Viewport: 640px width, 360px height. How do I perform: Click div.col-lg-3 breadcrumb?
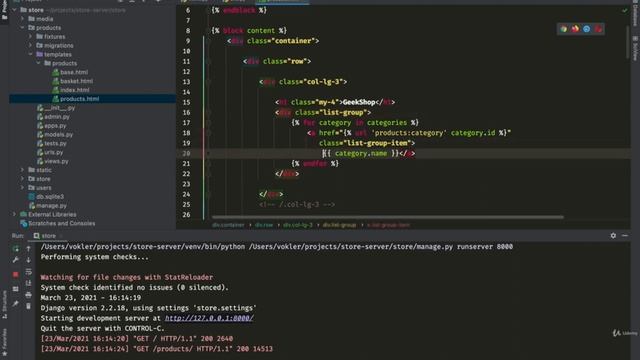coord(298,225)
